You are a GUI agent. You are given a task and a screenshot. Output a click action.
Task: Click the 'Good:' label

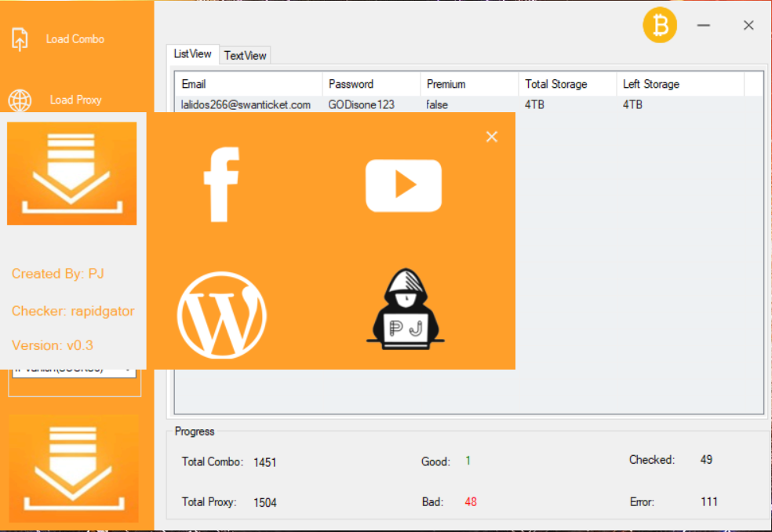(435, 462)
